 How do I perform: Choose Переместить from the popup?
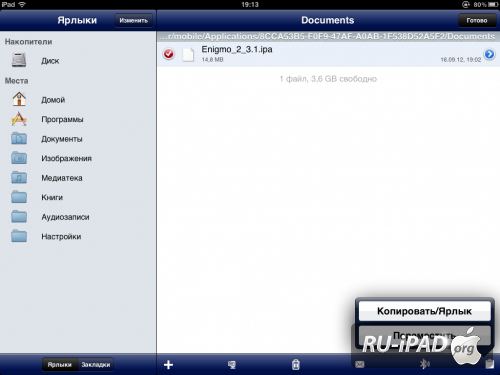[424, 335]
